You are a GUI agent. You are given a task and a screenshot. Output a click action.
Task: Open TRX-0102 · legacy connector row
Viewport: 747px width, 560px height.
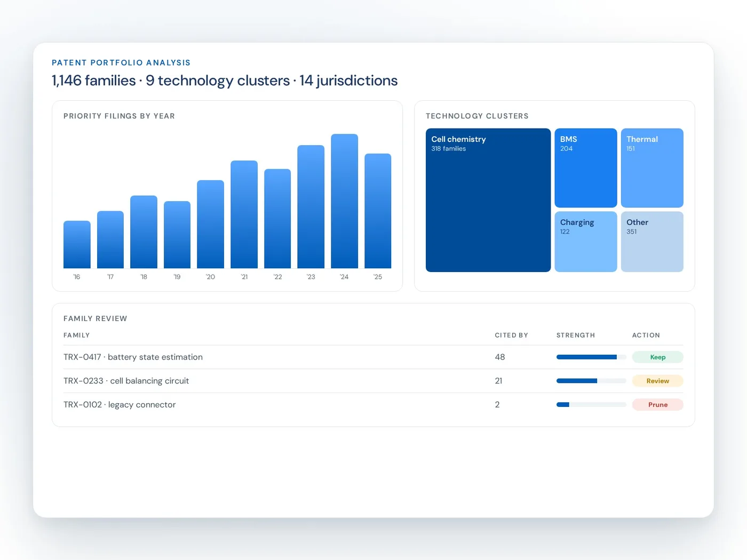373,405
